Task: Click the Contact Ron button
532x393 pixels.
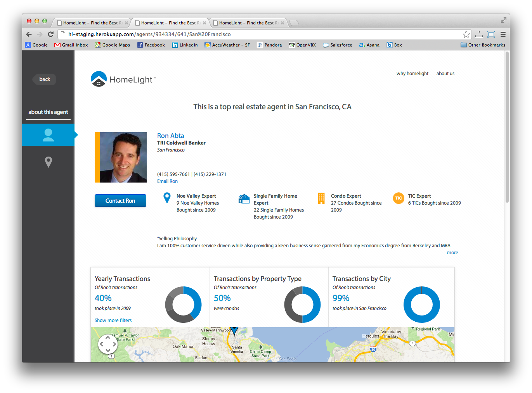Action: 120,201
